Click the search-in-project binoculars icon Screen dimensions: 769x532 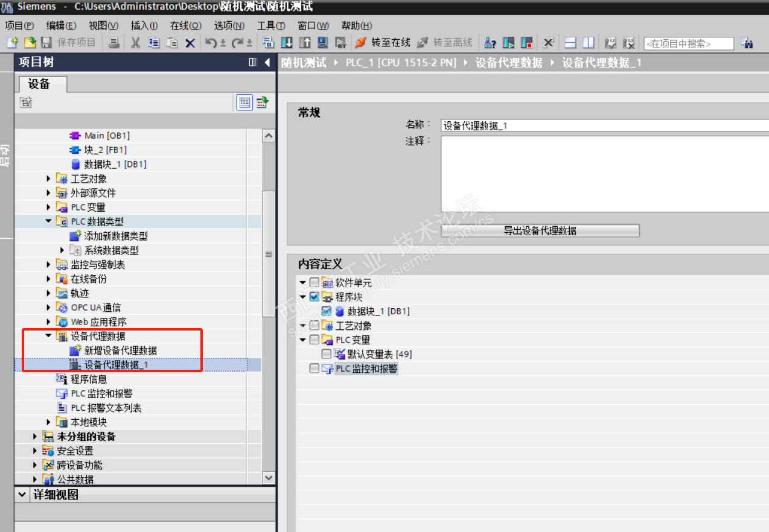pos(747,43)
